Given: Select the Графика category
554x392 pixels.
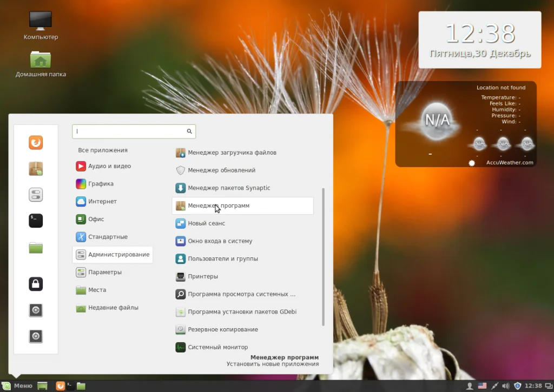Looking at the screenshot, I should (x=101, y=184).
